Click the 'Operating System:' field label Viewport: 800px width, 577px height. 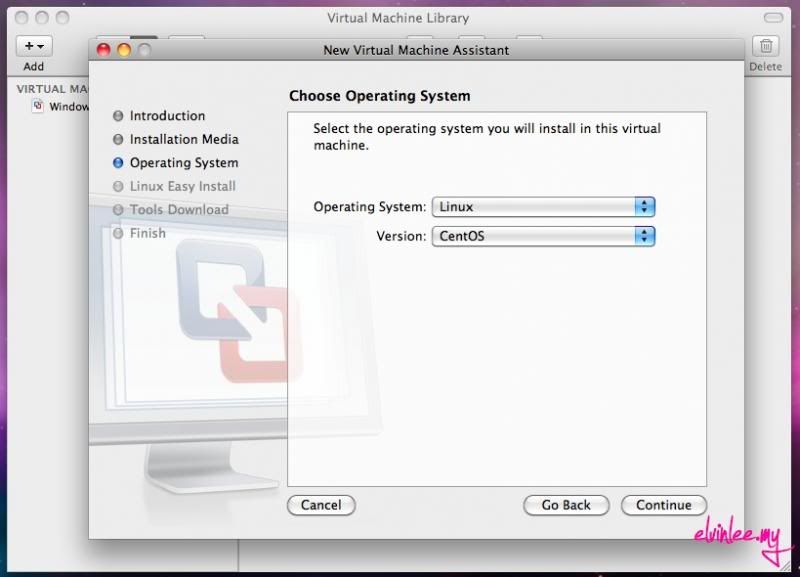point(369,207)
